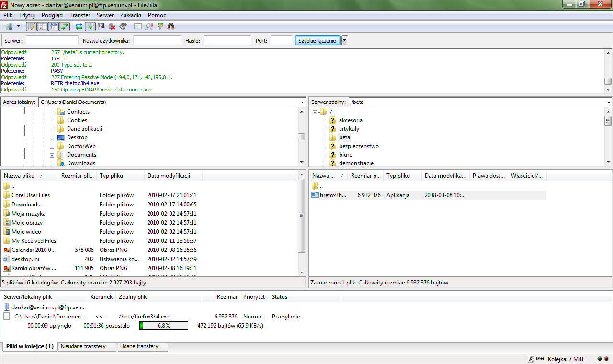613x364 pixels.
Task: Select Contacts in the local tree
Action: (x=78, y=112)
